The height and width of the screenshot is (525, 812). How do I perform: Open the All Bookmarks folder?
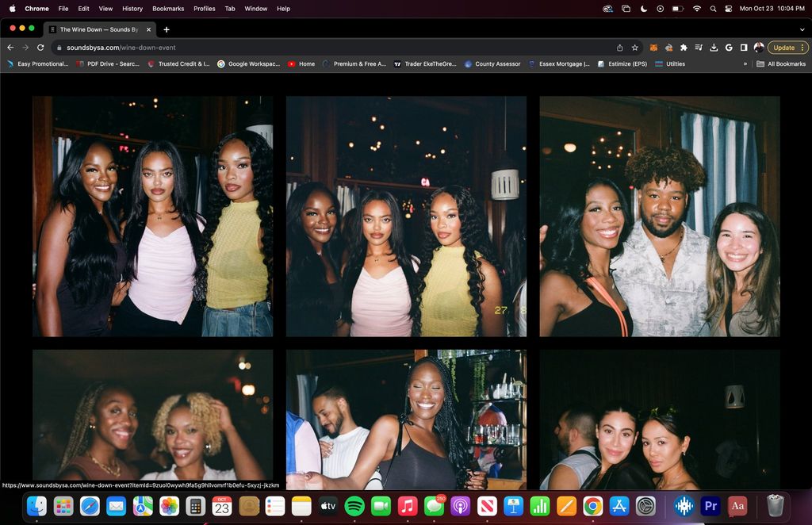pos(781,64)
